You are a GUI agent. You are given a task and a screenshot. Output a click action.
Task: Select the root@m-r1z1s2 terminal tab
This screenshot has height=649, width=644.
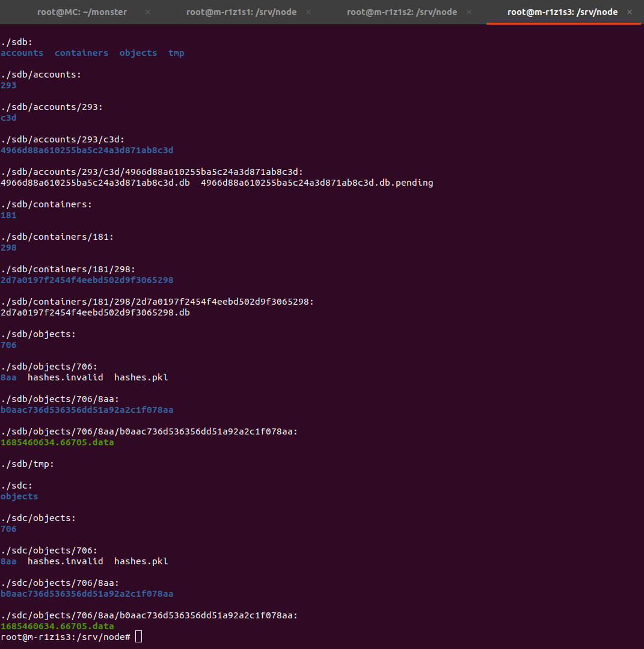coord(402,12)
